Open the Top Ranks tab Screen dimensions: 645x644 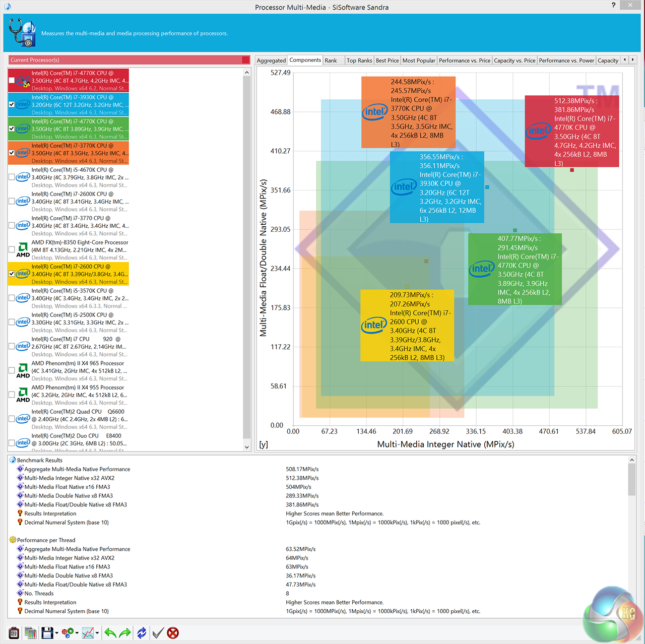[x=359, y=60]
